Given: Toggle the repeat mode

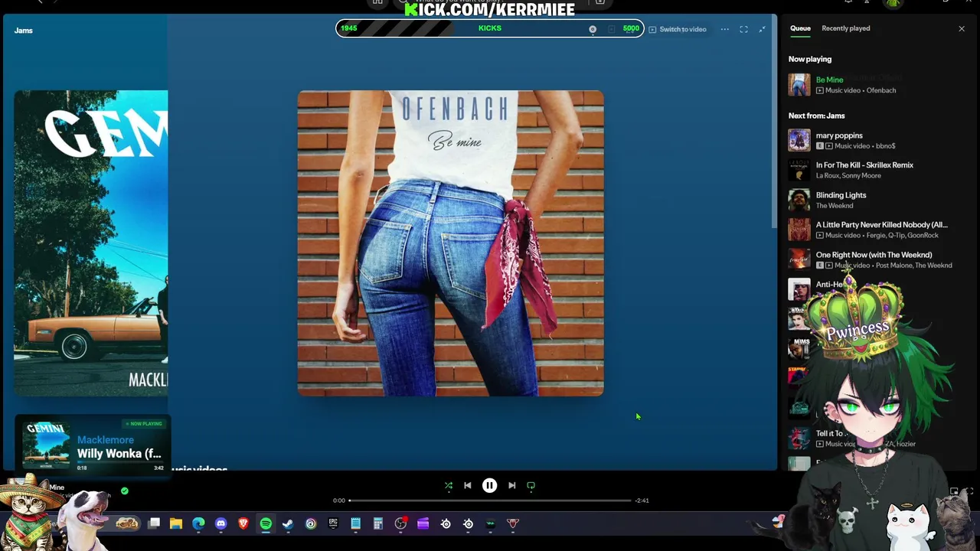Looking at the screenshot, I should pyautogui.click(x=531, y=485).
